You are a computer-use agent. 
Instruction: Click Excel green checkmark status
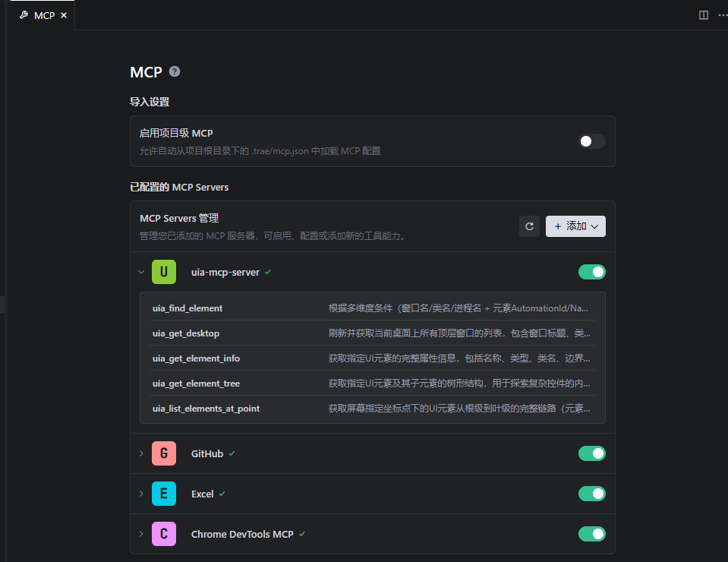tap(222, 494)
